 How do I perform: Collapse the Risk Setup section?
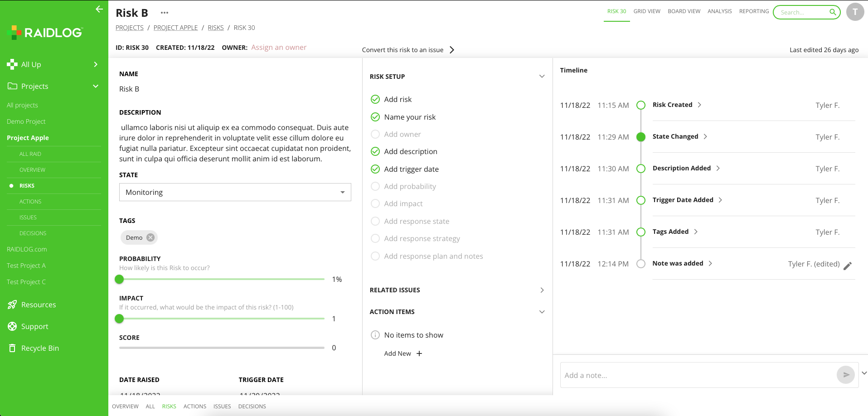[x=542, y=77]
